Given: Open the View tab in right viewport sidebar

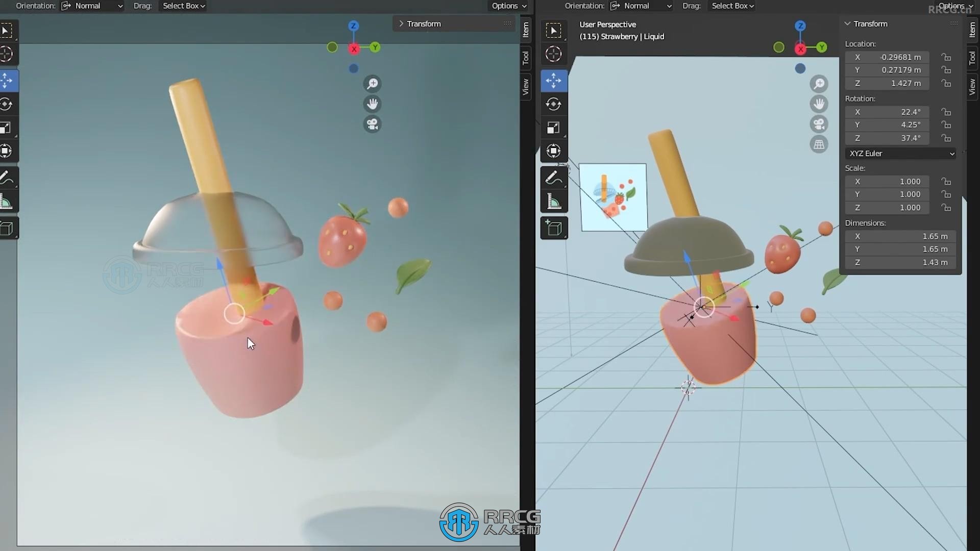Looking at the screenshot, I should [x=972, y=87].
